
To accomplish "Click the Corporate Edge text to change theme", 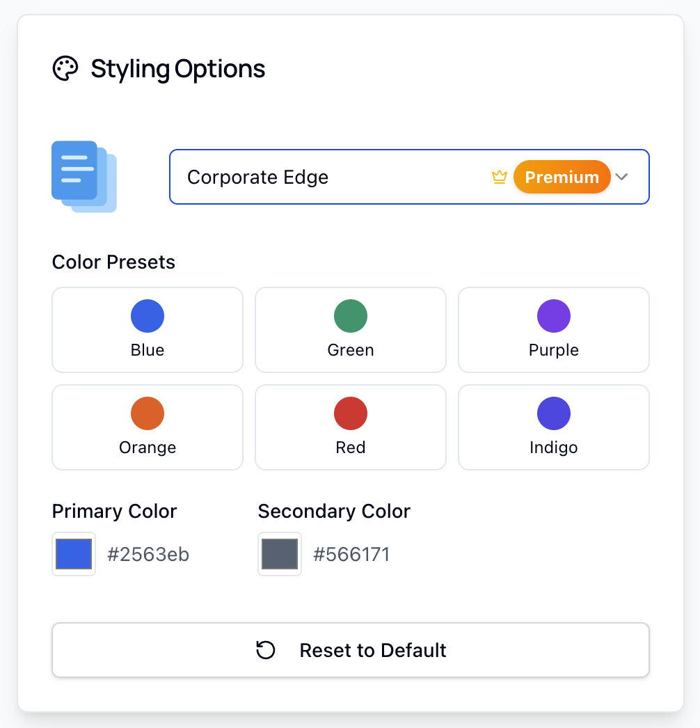I will click(x=258, y=177).
